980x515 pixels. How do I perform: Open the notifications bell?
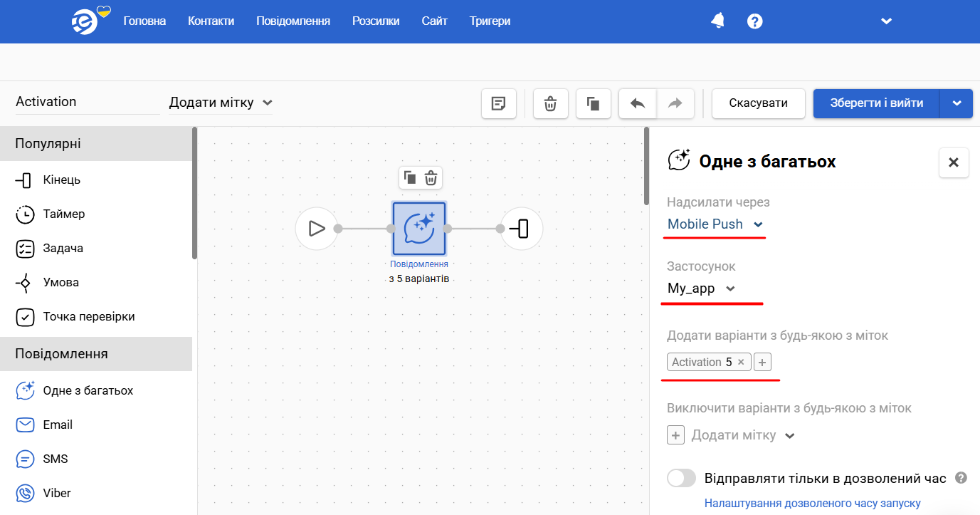[x=718, y=21]
